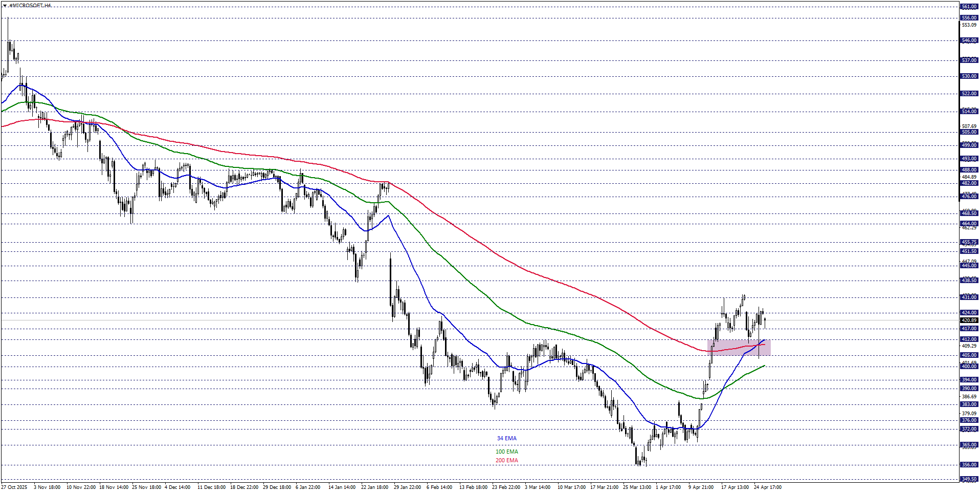Click the 431.00 price level label

(x=969, y=297)
